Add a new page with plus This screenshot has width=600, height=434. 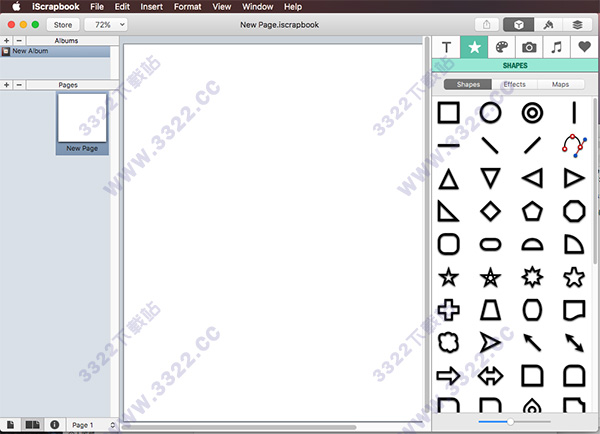coord(7,85)
